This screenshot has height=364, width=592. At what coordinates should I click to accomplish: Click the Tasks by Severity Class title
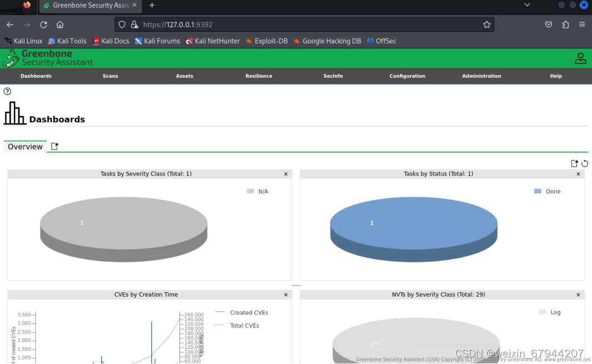pyautogui.click(x=146, y=174)
